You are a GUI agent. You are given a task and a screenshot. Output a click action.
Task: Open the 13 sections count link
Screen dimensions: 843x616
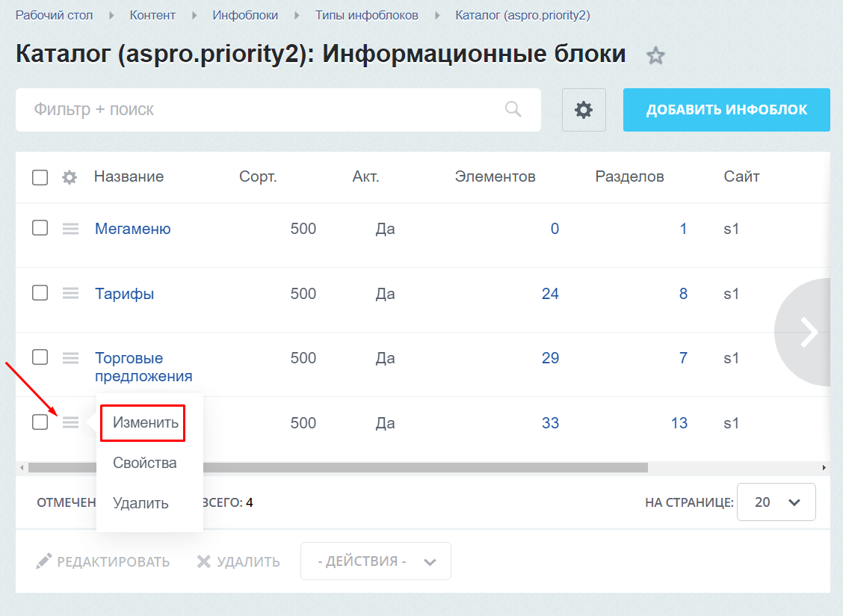click(679, 423)
